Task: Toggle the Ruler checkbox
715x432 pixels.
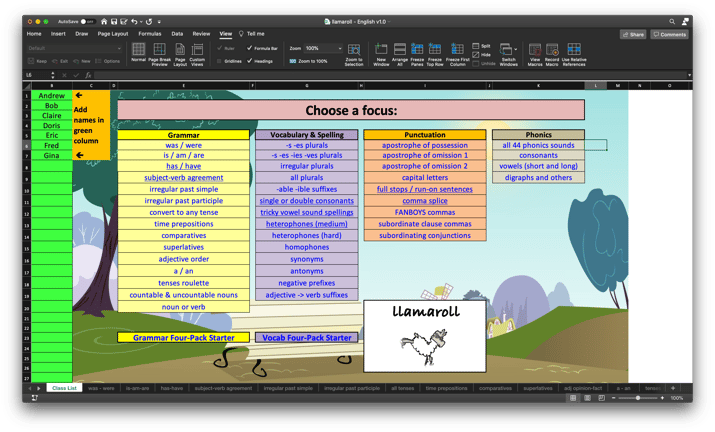Action: [x=219, y=48]
